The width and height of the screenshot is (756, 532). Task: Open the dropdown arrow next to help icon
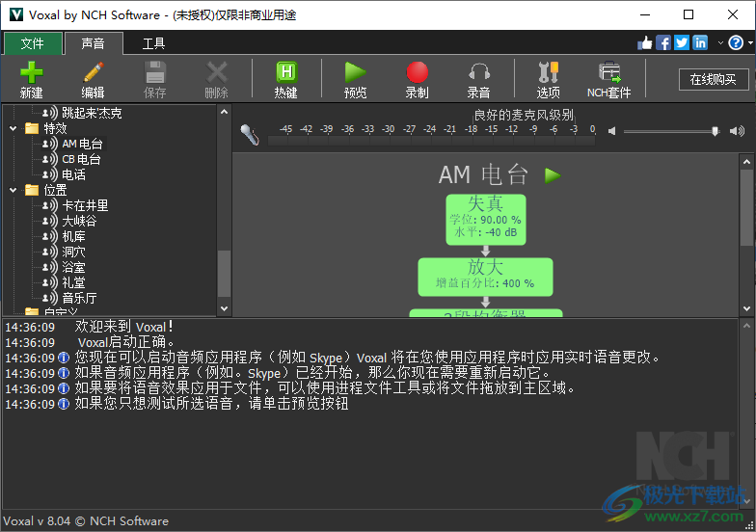750,42
